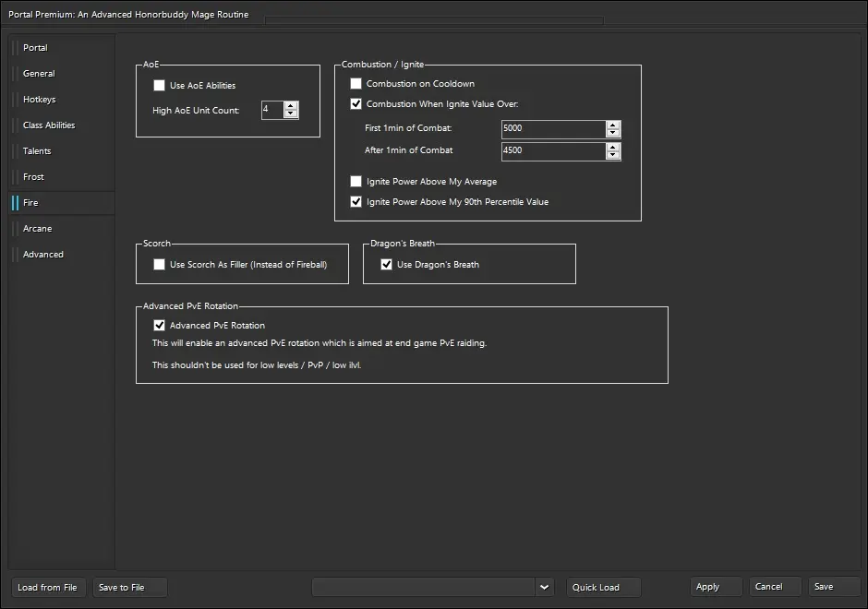868x609 pixels.
Task: Click the High AoE Unit Count field
Action: [x=273, y=110]
